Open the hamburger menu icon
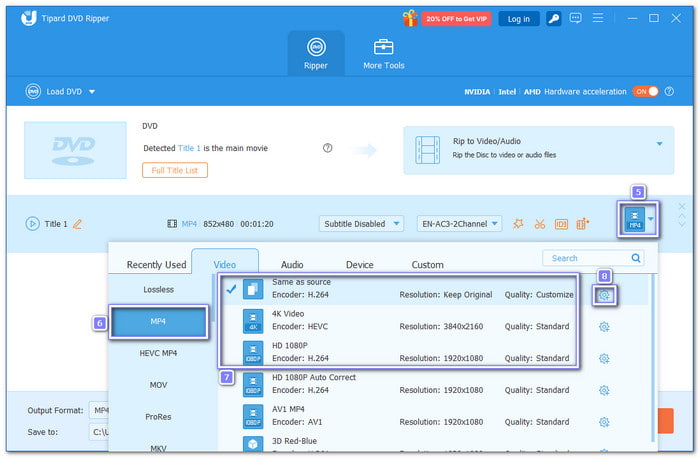The width and height of the screenshot is (700, 458). click(x=598, y=18)
